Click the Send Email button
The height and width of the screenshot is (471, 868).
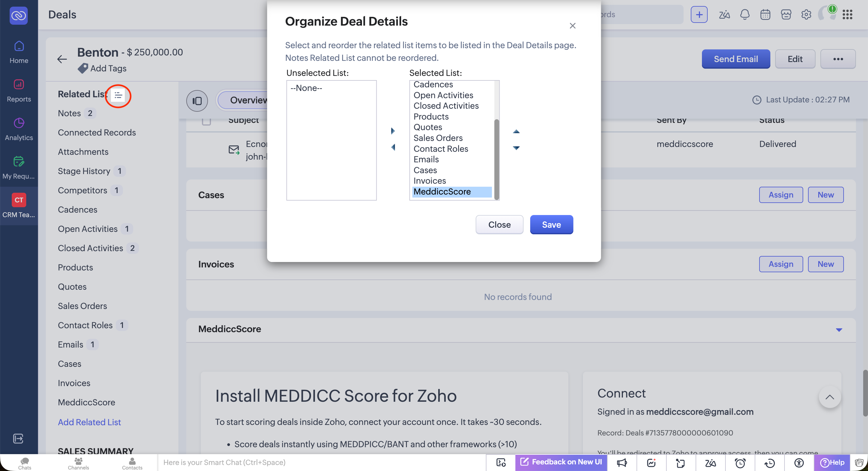coord(736,59)
